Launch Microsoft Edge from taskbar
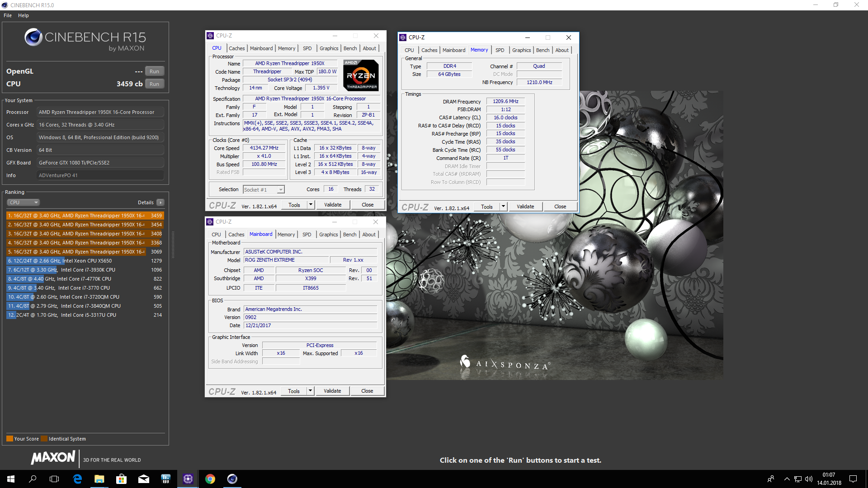 [77, 479]
